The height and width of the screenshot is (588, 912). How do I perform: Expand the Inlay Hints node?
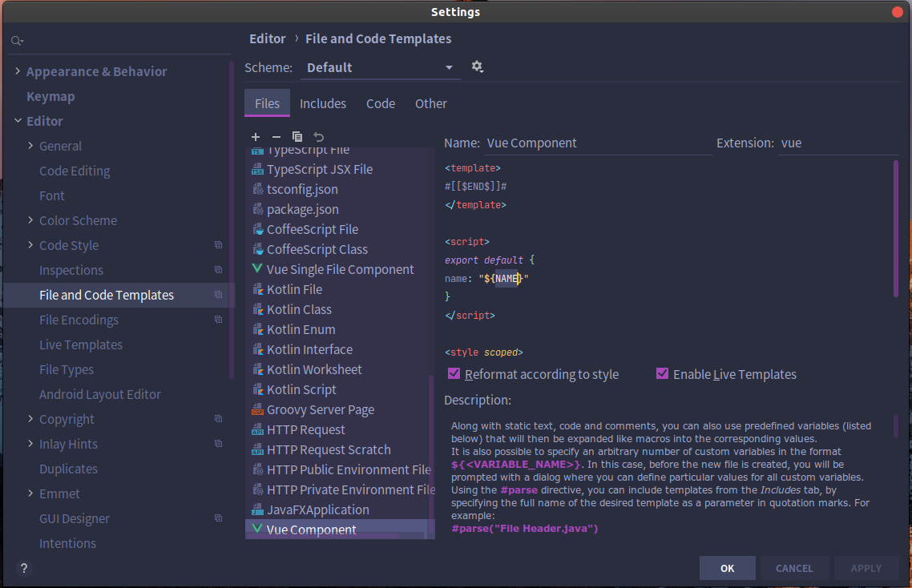point(30,444)
